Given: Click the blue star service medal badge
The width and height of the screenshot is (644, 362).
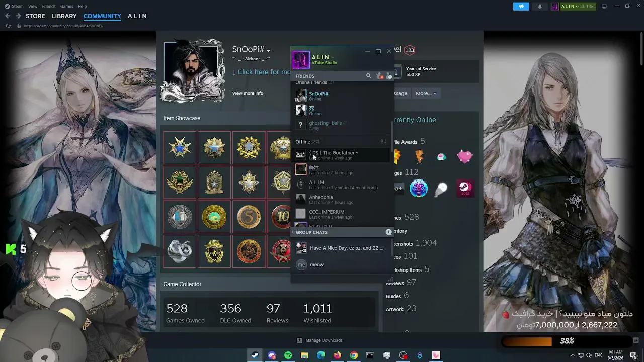Looking at the screenshot, I should click(x=180, y=148).
